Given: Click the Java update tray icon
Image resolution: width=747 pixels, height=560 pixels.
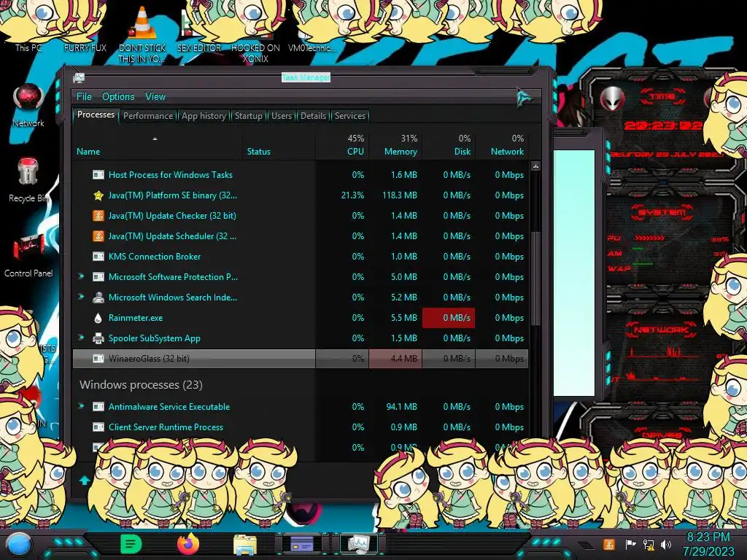Looking at the screenshot, I should pyautogui.click(x=608, y=544).
